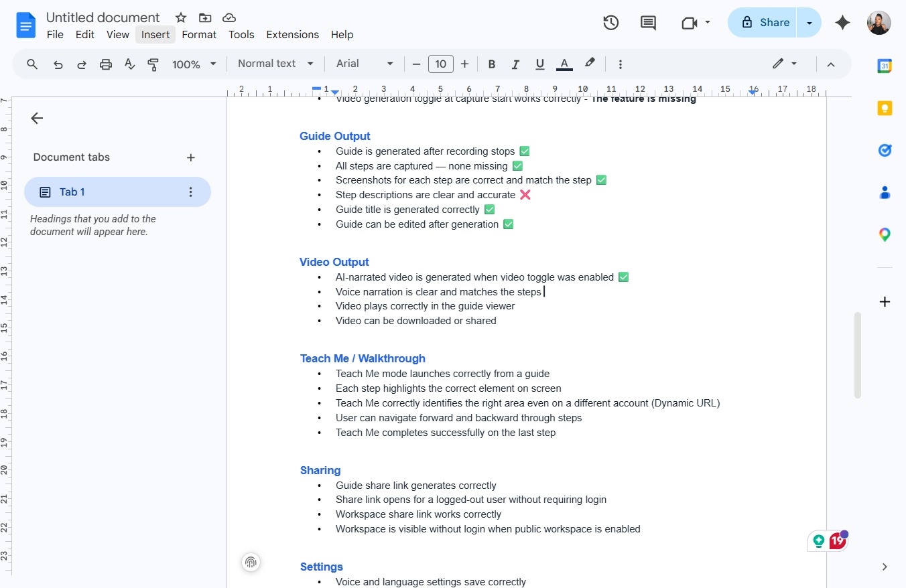
Task: Open the editing mode pencil dropdown
Action: point(784,64)
